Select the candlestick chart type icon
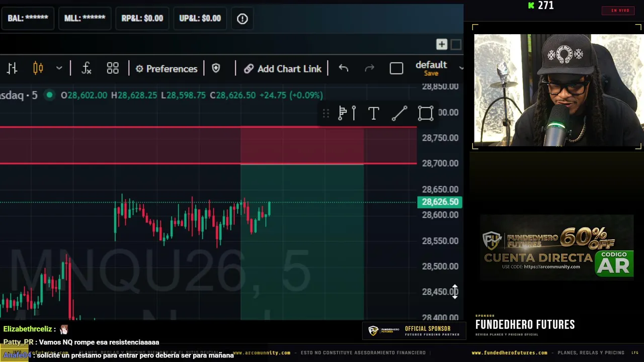Viewport: 644px width, 362px height. [x=38, y=68]
